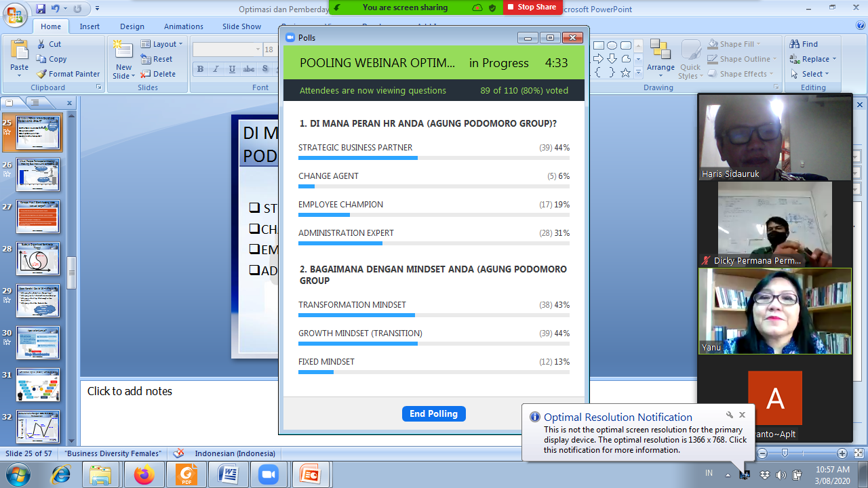Screen dimensions: 868x488
Task: Toggle Underline formatting
Action: click(233, 69)
